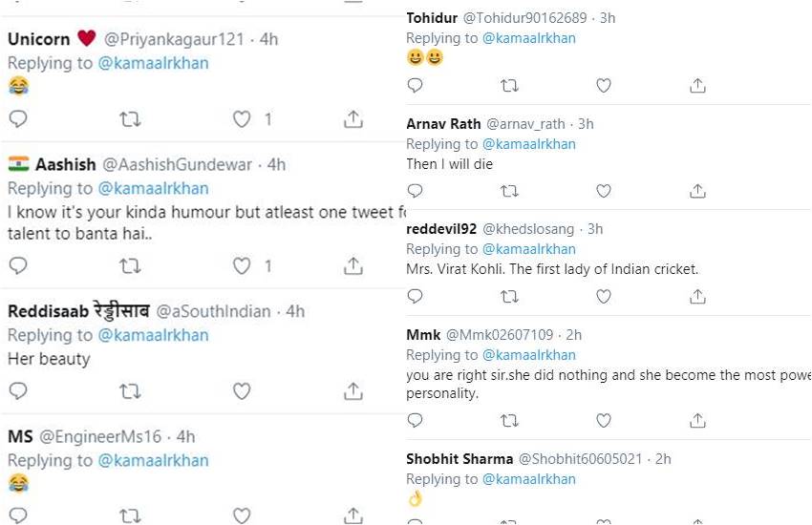Reply to Unicorn's tweet

[18, 119]
